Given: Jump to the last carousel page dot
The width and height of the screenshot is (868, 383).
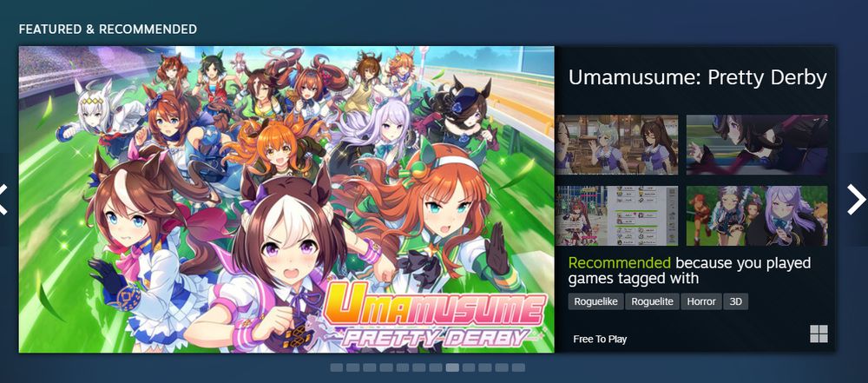Looking at the screenshot, I should [518, 367].
